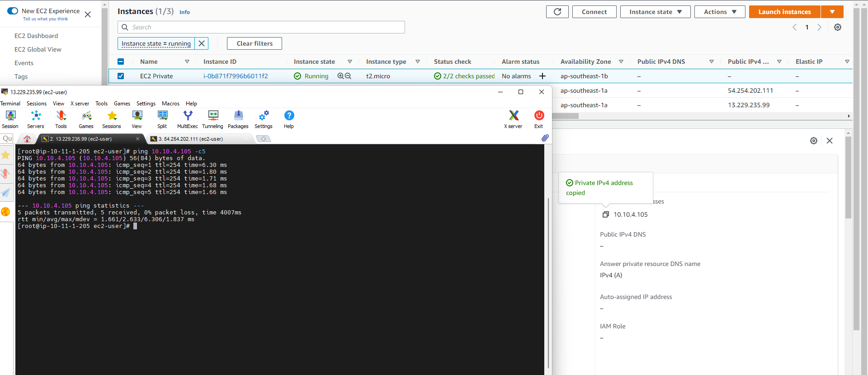This screenshot has height=375, width=868.
Task: Sort by the Instance state column arrow
Action: click(x=350, y=62)
